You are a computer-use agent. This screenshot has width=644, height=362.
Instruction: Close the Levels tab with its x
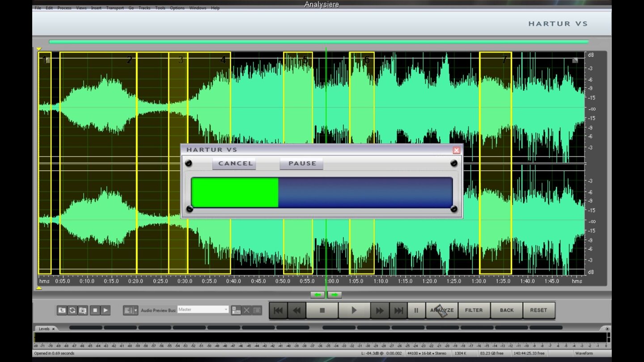(x=53, y=329)
